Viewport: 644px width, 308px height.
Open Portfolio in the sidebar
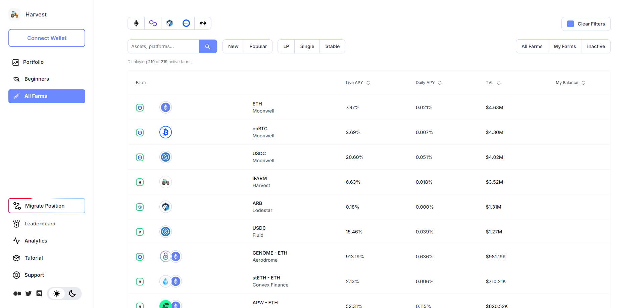(x=33, y=62)
